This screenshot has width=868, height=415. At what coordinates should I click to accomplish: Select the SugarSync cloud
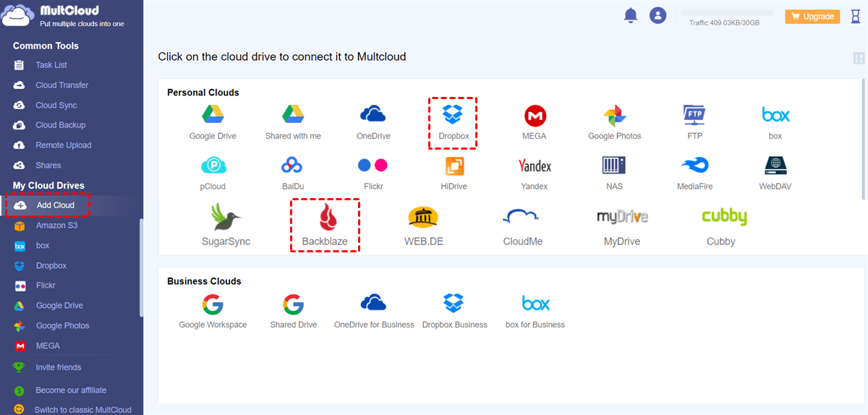click(x=226, y=225)
